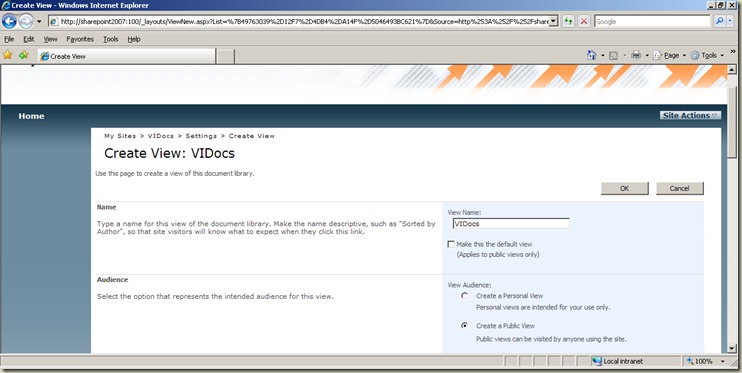Screen dimensions: 742x373
Task: Click the Local intranet zone status
Action: tap(618, 361)
